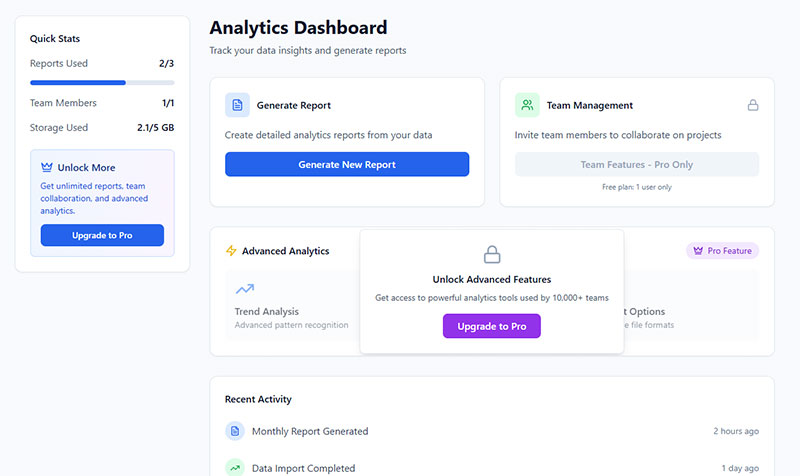Click the Quick Stats heading
Image resolution: width=800 pixels, height=476 pixels.
(55, 39)
